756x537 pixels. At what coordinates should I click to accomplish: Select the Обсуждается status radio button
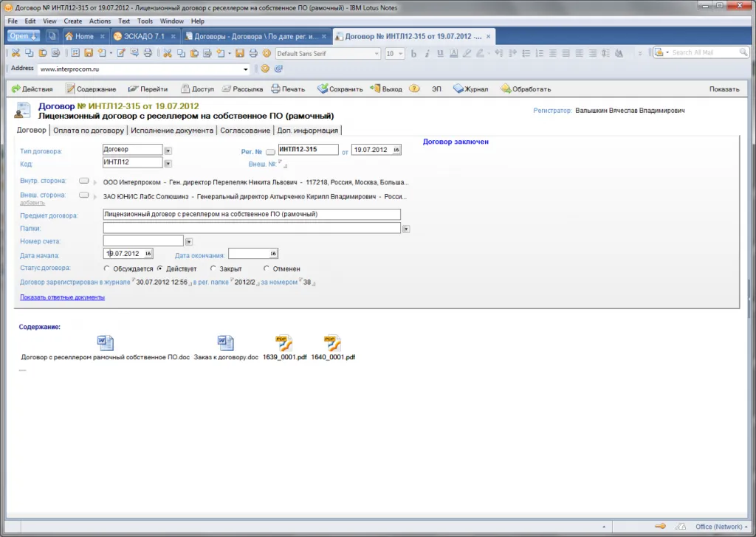(x=107, y=268)
